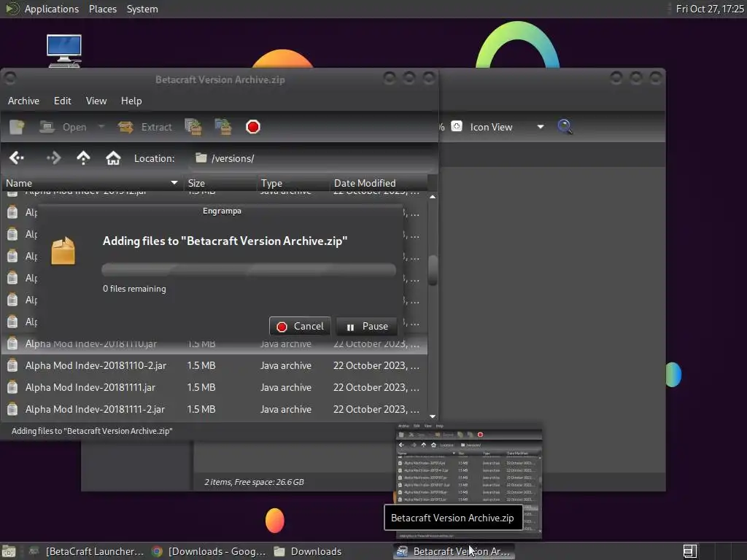Image resolution: width=747 pixels, height=560 pixels.
Task: Sort by the Type column header
Action: [x=293, y=183]
